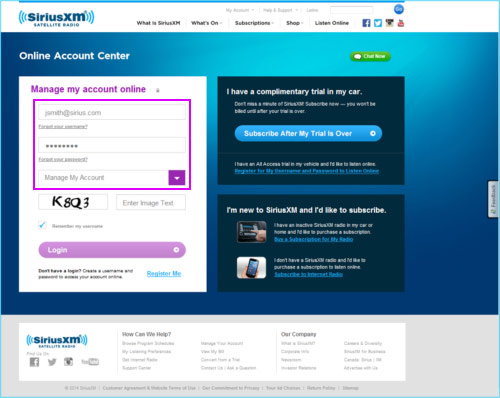Open the Facebook icon in the top navigation

pos(366,23)
